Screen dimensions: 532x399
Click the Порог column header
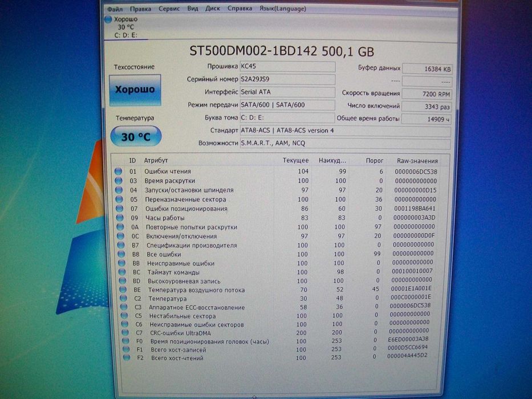[x=374, y=161]
